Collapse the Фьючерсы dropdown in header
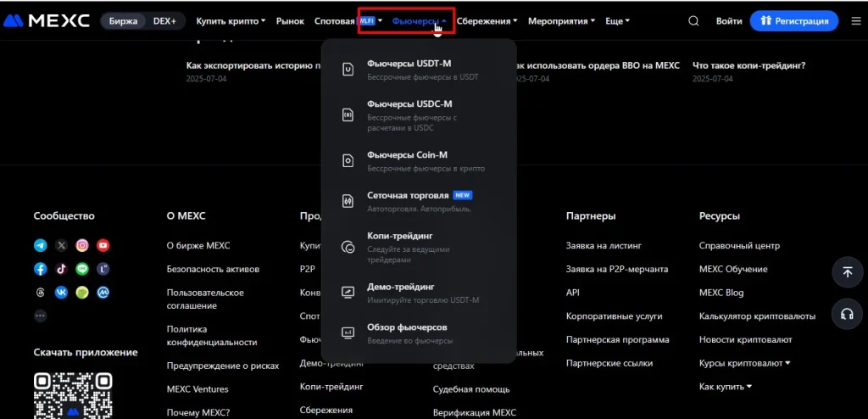The height and width of the screenshot is (419, 868). pyautogui.click(x=420, y=21)
